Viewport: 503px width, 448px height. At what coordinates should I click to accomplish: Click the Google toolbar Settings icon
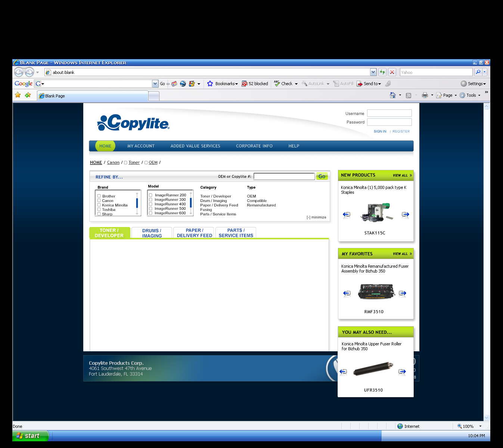point(464,84)
